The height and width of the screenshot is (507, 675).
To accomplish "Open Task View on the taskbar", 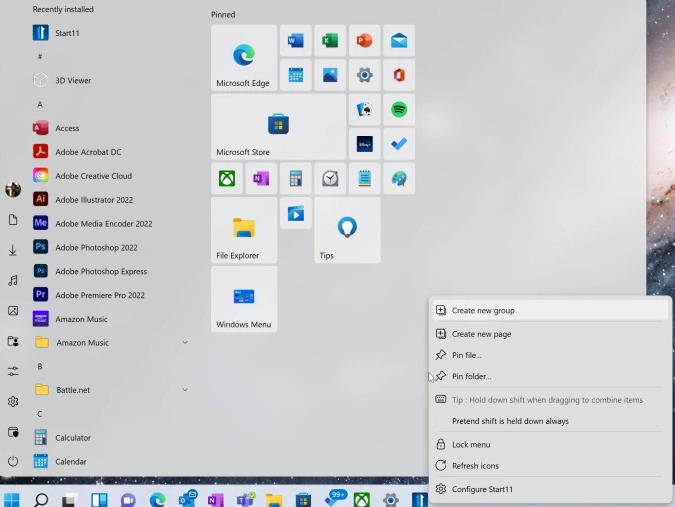I will tap(70, 500).
